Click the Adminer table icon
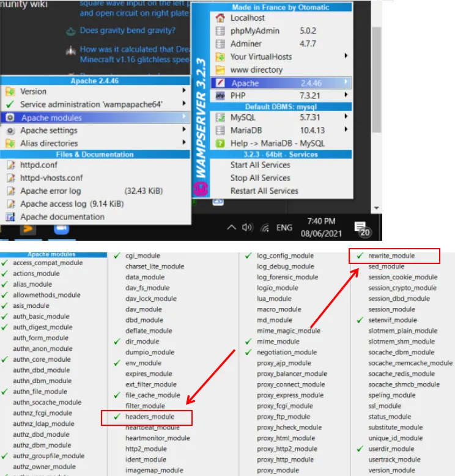Screen dimensions: 455x476 (220, 44)
